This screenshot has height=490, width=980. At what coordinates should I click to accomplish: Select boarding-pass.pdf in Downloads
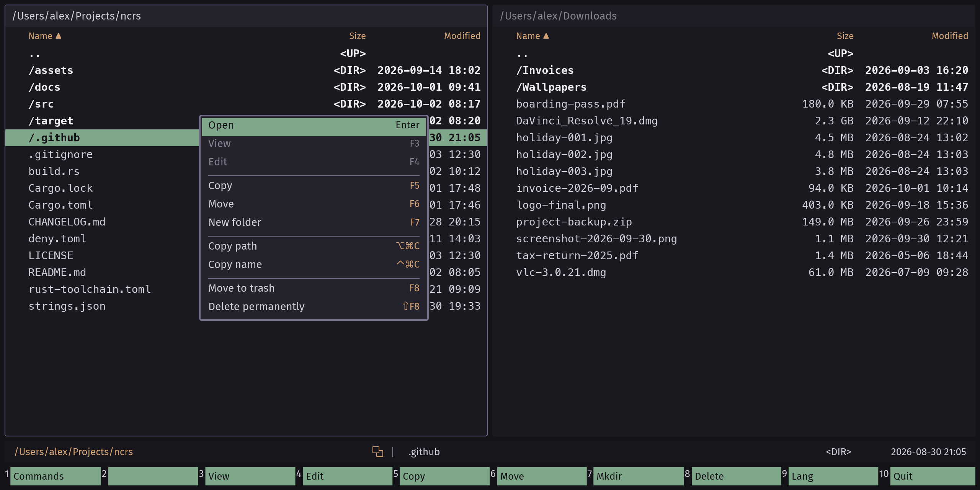click(734, 104)
